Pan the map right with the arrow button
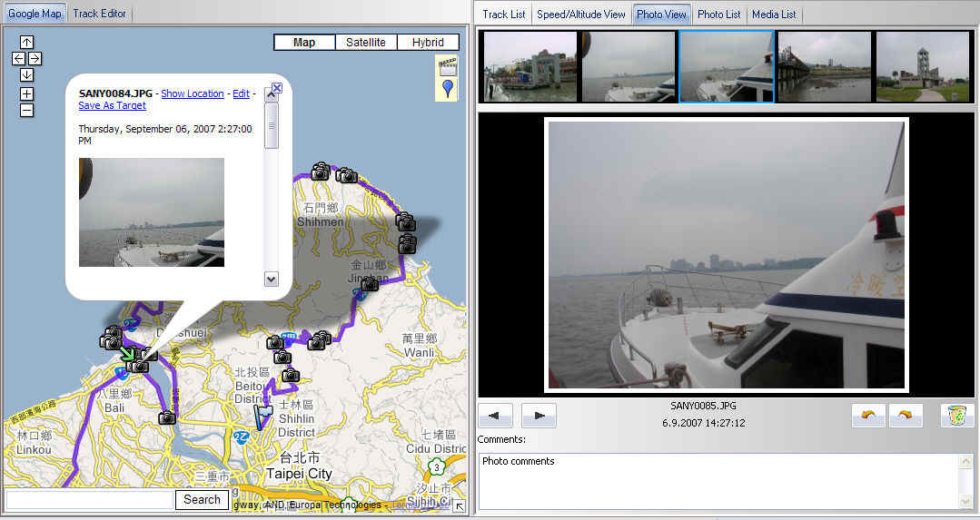Viewport: 980px width, 520px height. [35, 59]
